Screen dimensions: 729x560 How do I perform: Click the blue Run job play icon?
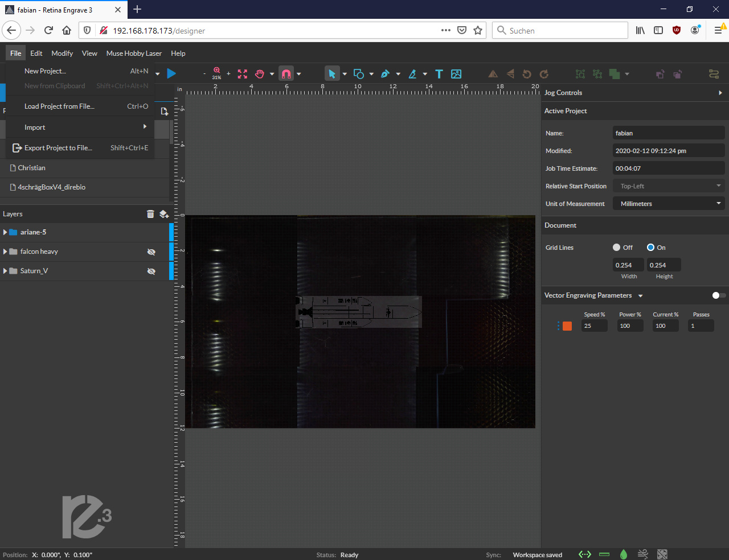click(x=171, y=73)
